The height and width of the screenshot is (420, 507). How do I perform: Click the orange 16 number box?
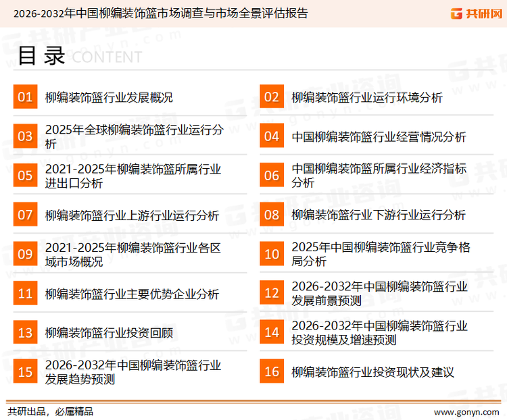(x=272, y=371)
